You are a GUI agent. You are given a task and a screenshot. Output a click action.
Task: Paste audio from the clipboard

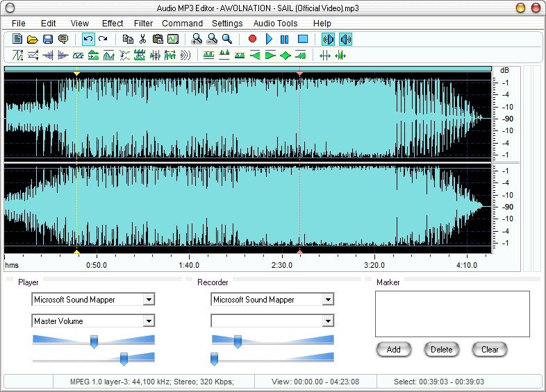click(158, 39)
